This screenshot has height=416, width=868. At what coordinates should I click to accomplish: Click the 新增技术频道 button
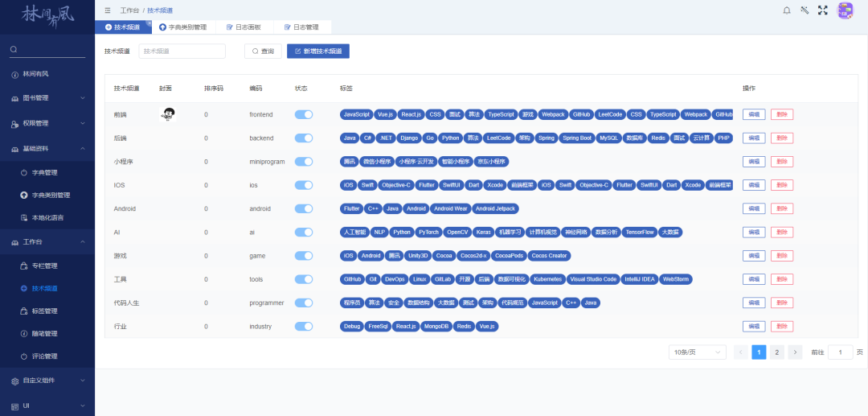coord(318,51)
